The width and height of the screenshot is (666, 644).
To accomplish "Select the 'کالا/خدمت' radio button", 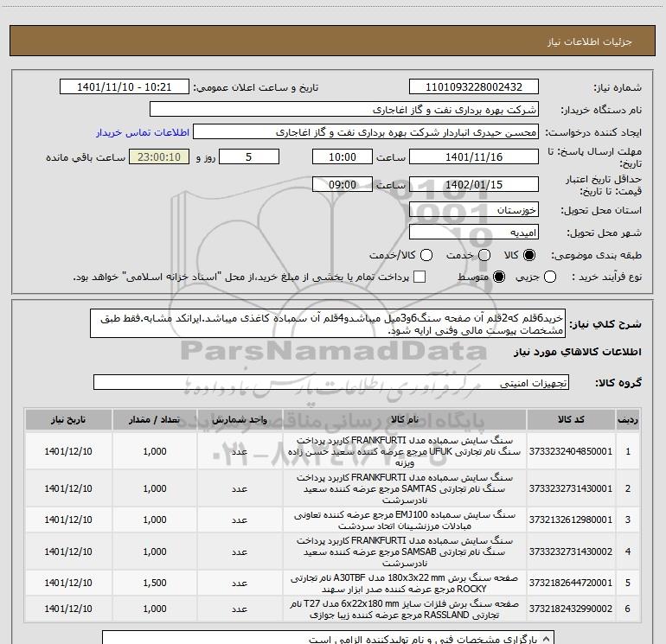I will tap(426, 255).
